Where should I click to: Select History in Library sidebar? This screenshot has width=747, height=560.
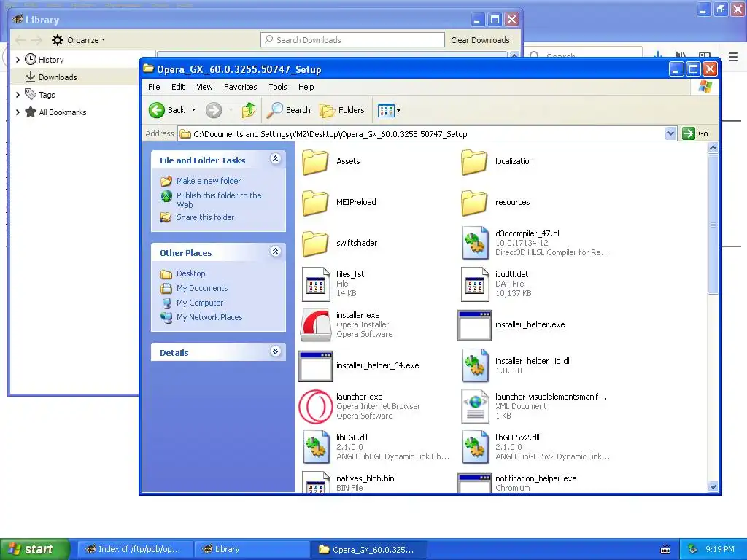[x=50, y=60]
